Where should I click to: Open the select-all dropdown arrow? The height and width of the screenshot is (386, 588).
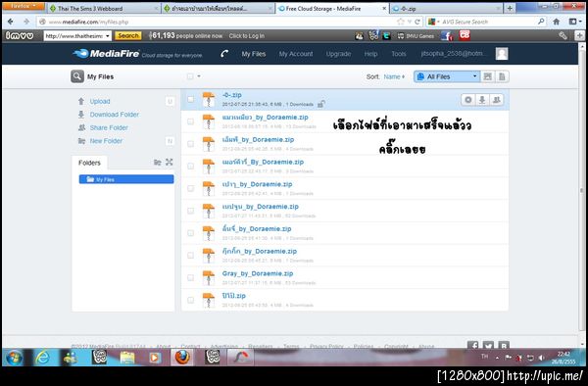click(199, 76)
